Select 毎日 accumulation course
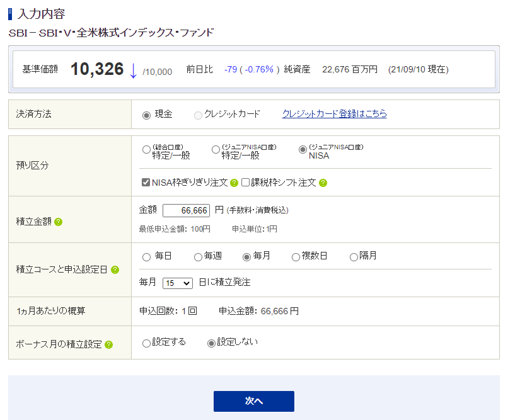 click(x=146, y=258)
